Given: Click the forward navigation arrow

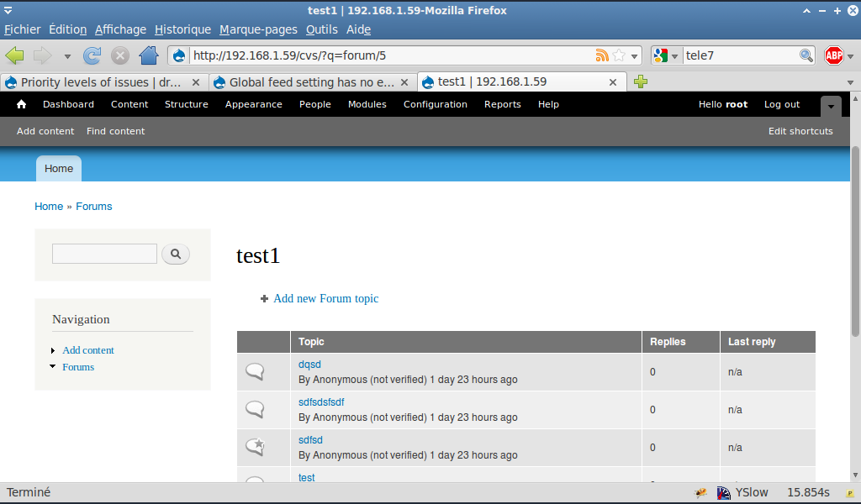Looking at the screenshot, I should tap(42, 55).
